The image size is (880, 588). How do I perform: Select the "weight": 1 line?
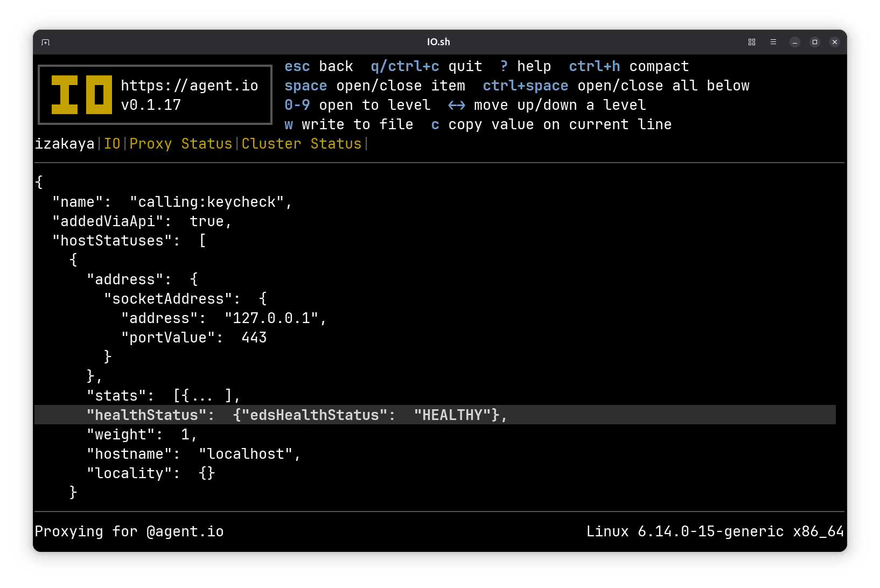click(x=142, y=435)
